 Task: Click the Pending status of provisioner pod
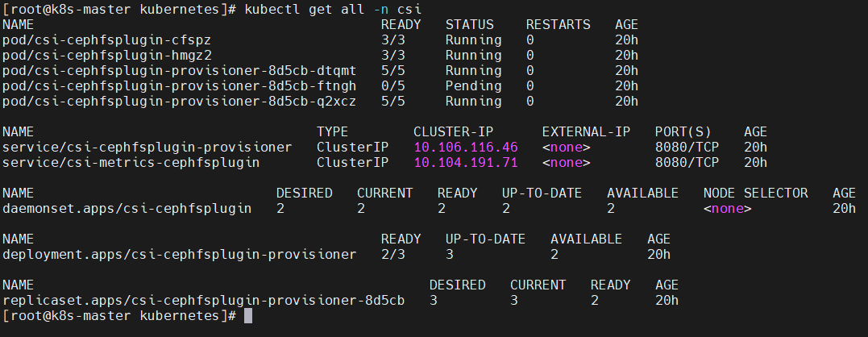tap(473, 86)
